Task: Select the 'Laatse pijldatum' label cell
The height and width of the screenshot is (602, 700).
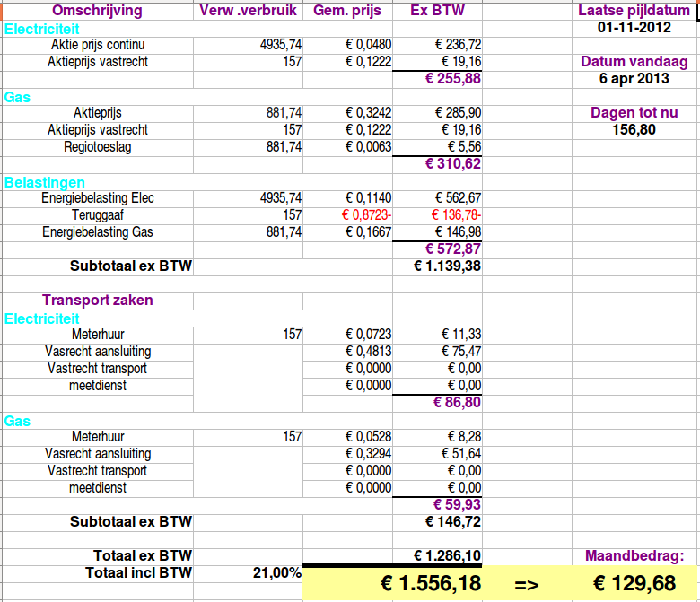Action: click(634, 10)
